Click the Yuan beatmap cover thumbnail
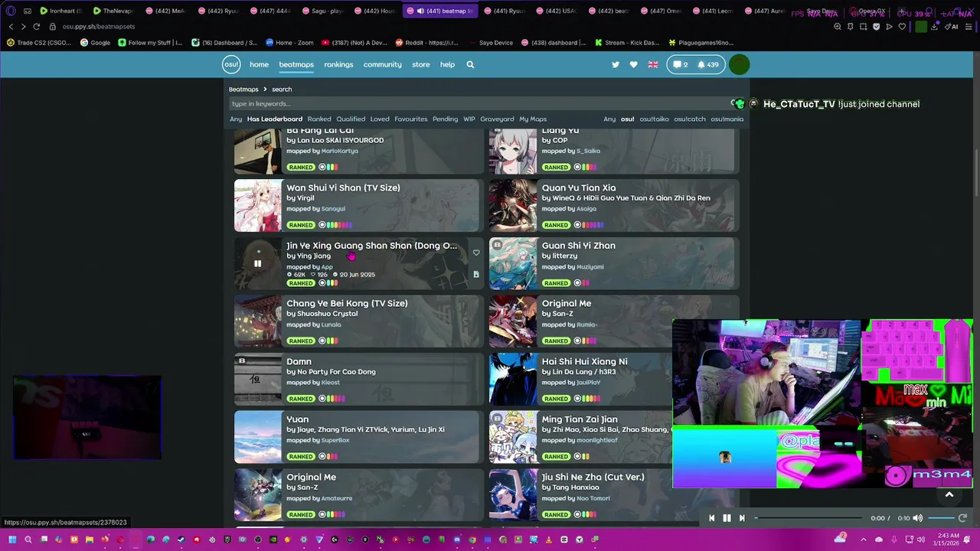 pyautogui.click(x=258, y=437)
